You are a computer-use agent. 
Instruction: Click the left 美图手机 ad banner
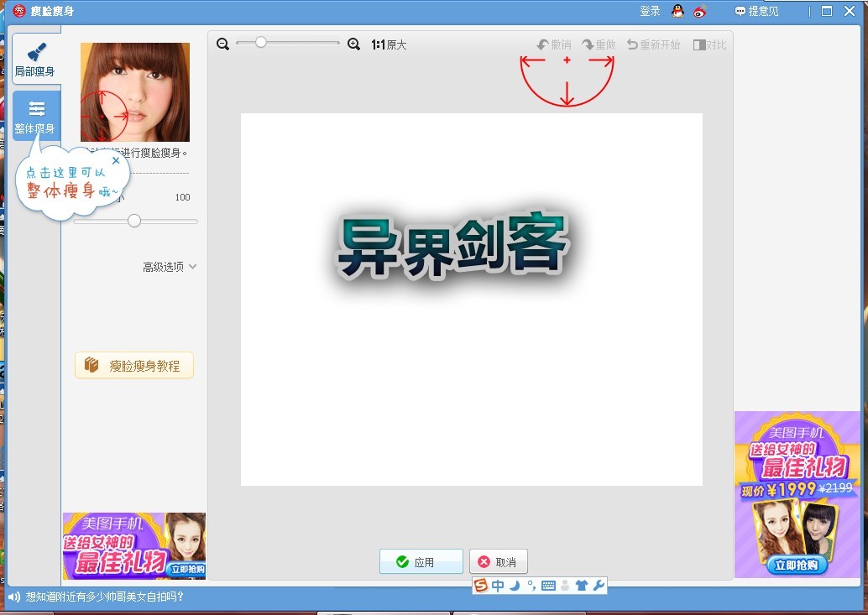pos(134,546)
